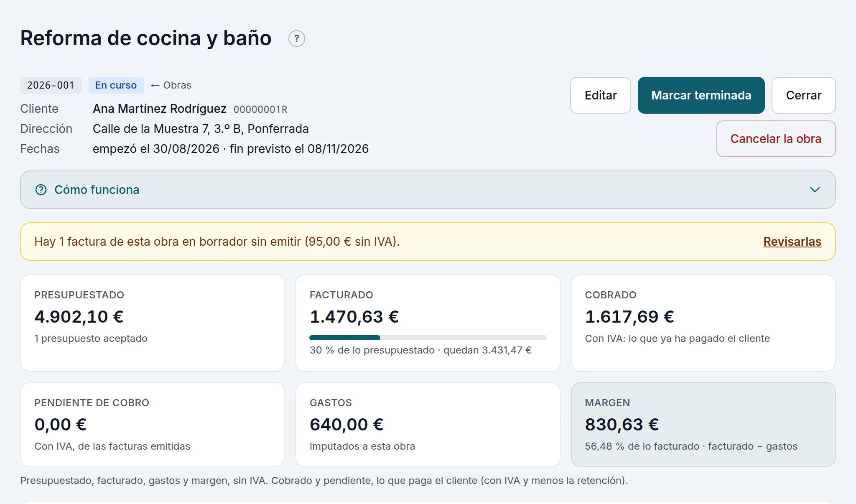This screenshot has width=856, height=504.
Task: Click text 30 % de lo presupuestado
Action: pos(372,350)
